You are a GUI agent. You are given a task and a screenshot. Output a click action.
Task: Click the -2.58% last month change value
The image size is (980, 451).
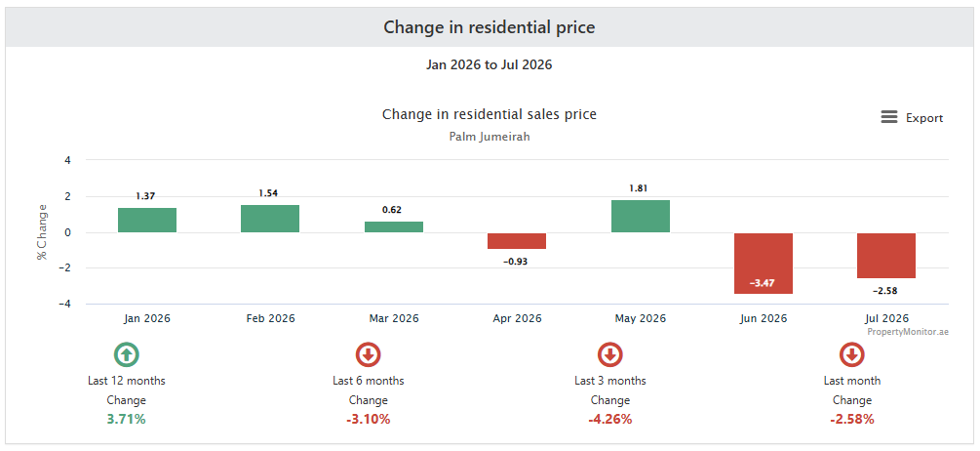(x=852, y=419)
